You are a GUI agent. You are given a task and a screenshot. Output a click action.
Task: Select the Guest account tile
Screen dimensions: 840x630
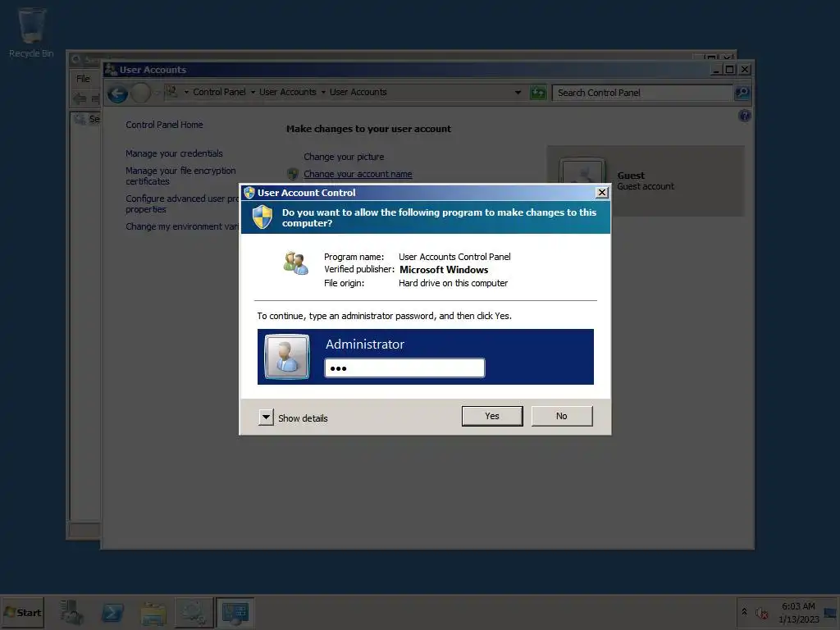pyautogui.click(x=645, y=181)
